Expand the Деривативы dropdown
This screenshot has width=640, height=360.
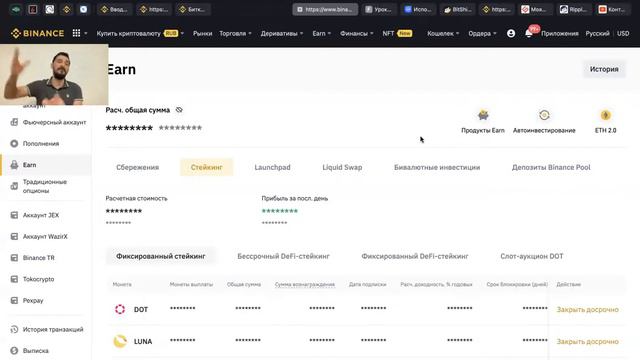[x=282, y=33]
